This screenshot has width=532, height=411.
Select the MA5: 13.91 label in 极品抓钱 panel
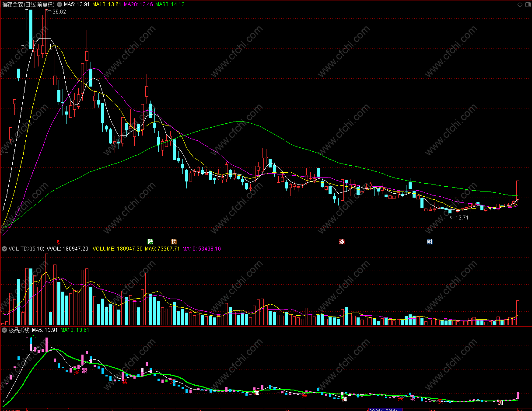coord(45,330)
